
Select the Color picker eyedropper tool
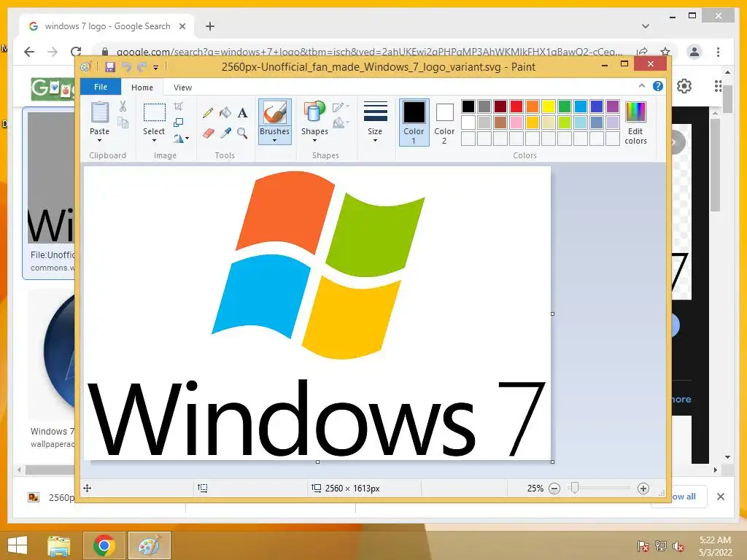[x=225, y=133]
